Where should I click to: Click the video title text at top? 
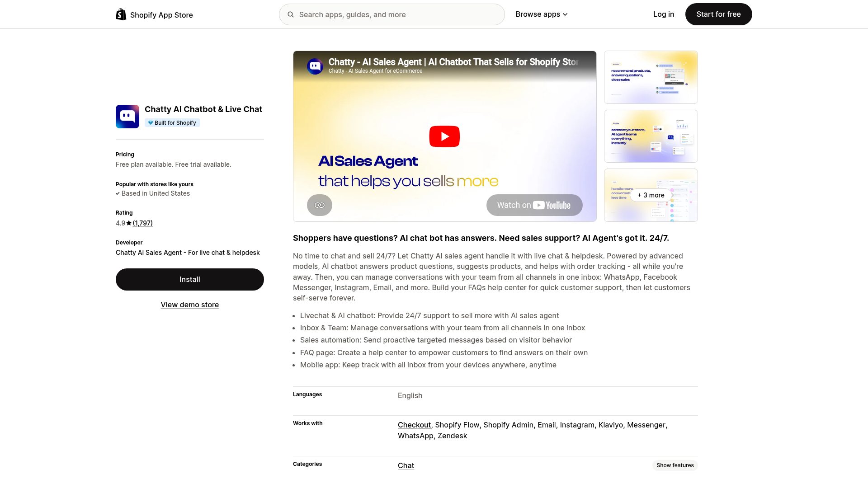tap(453, 62)
